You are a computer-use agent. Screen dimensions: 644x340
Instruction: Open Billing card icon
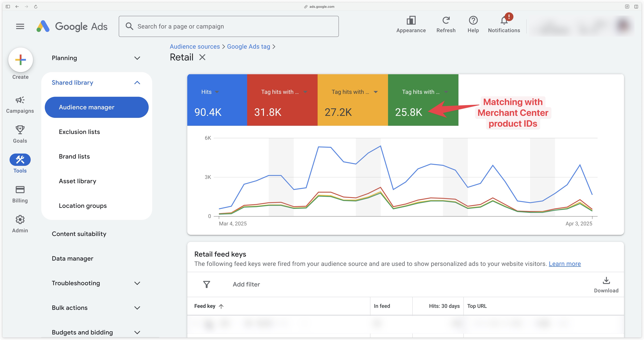point(20,190)
